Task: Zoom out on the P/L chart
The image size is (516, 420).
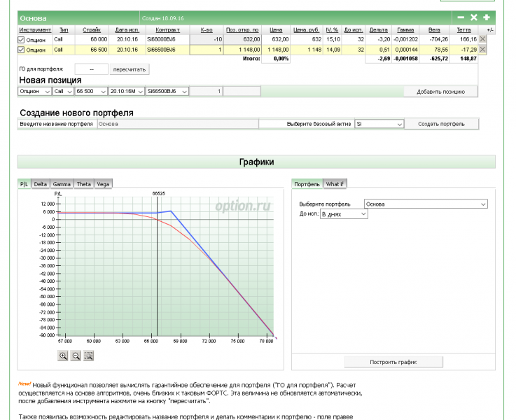Action: click(76, 356)
